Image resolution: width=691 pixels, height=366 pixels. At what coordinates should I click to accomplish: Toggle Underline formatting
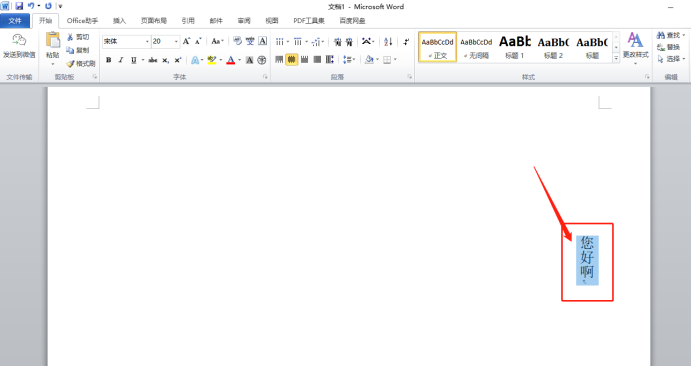coord(133,60)
